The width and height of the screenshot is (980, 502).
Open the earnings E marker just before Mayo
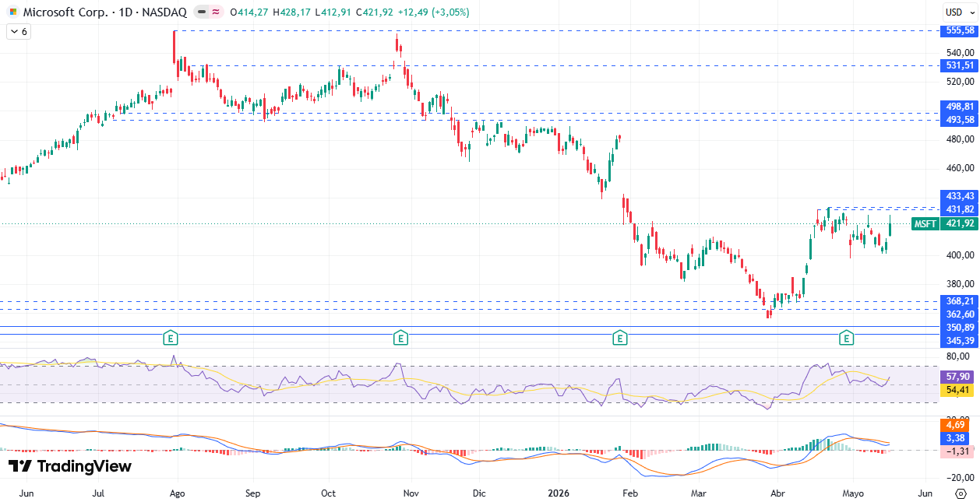846,338
